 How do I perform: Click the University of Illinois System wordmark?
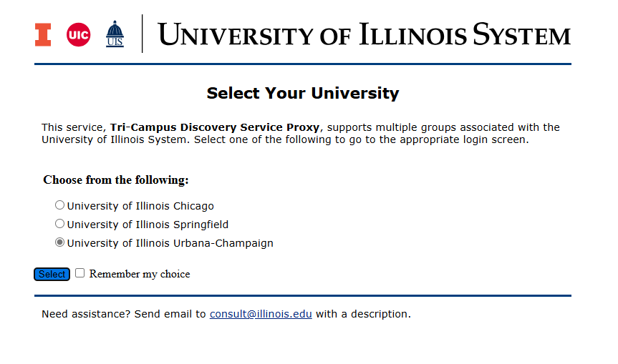coord(364,34)
